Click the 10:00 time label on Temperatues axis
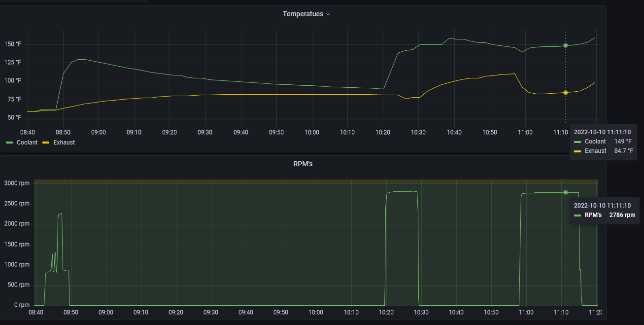644x325 pixels. click(x=312, y=132)
